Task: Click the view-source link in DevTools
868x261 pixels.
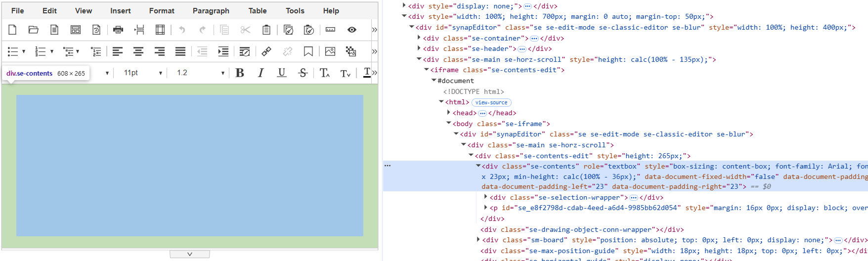Action: coord(491,102)
